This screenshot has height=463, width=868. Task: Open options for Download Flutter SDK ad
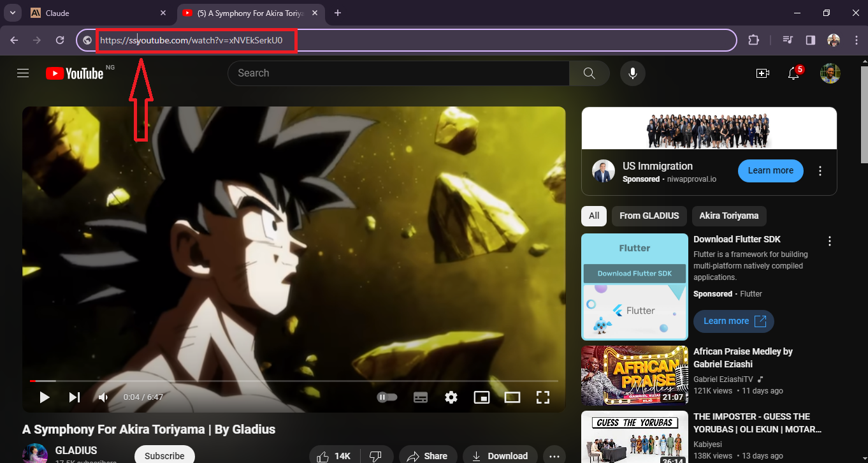[x=830, y=241]
